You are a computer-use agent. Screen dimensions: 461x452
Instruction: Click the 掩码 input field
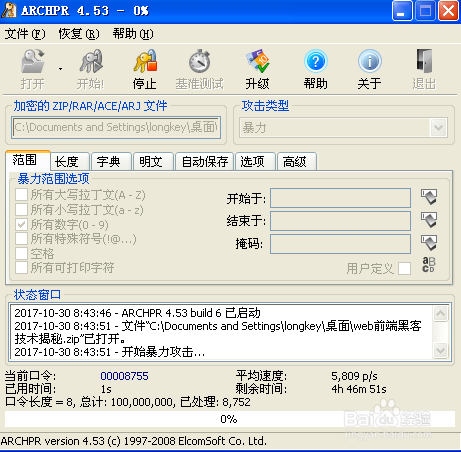point(340,244)
